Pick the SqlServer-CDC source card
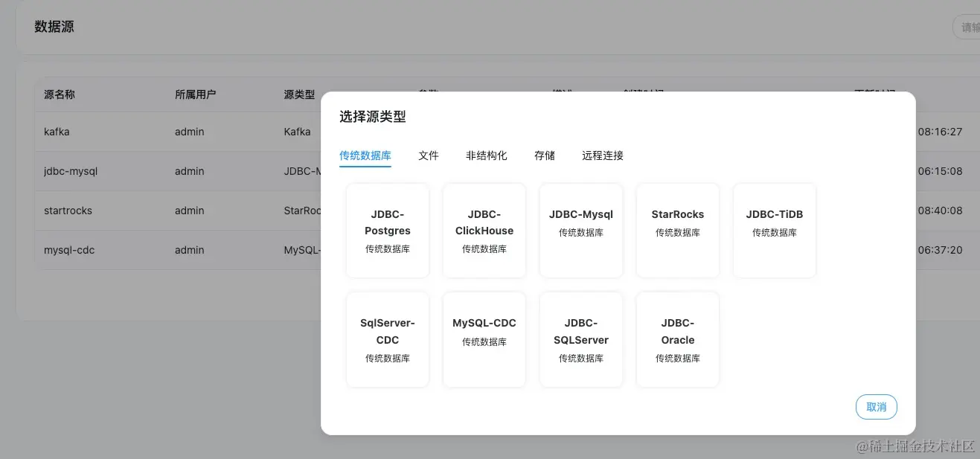The width and height of the screenshot is (980, 459). 388,339
